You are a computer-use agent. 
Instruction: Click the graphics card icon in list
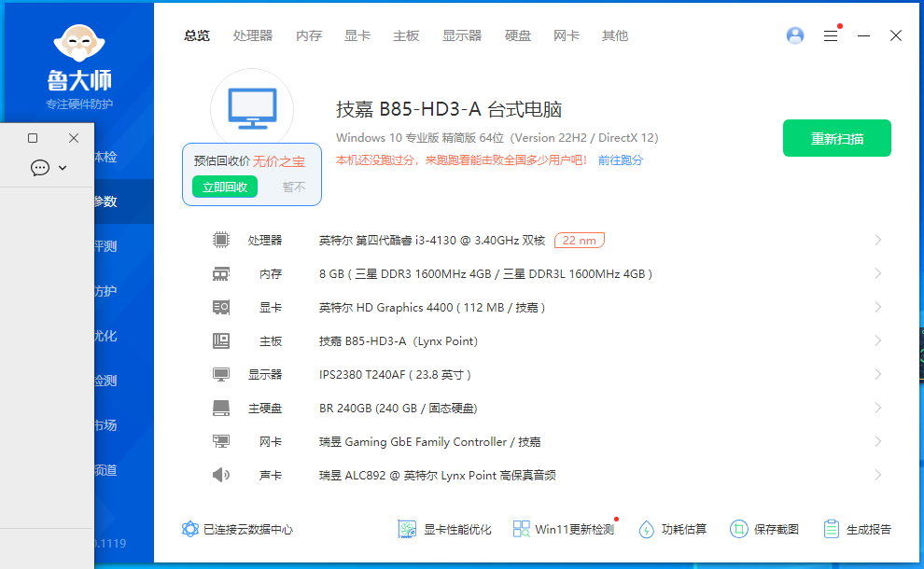221,307
